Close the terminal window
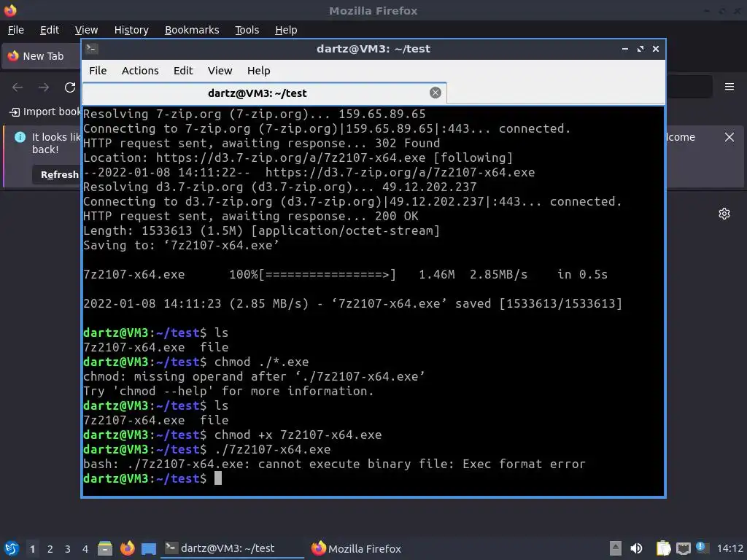This screenshot has height=560, width=747. pyautogui.click(x=656, y=49)
